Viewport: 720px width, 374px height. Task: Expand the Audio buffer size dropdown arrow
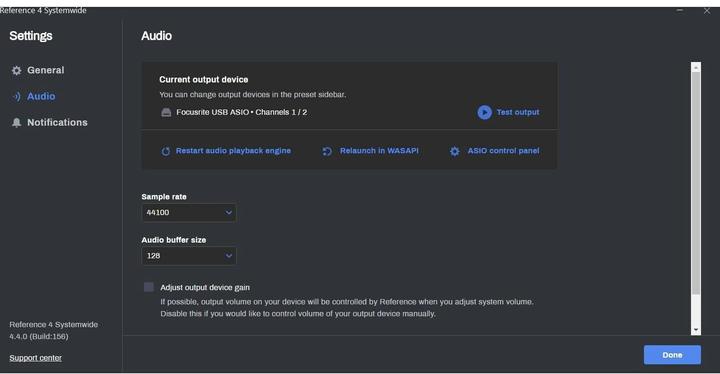coord(229,256)
